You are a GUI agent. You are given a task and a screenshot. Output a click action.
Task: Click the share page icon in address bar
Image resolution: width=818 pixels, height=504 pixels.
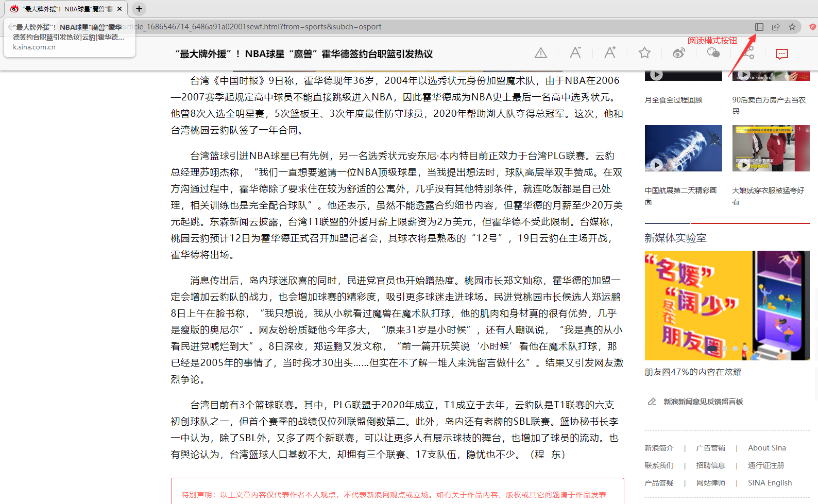pyautogui.click(x=775, y=27)
